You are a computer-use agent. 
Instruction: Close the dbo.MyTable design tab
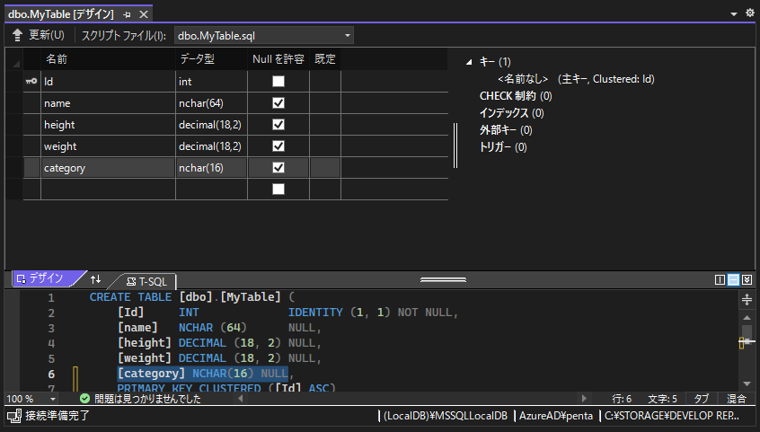[x=143, y=15]
